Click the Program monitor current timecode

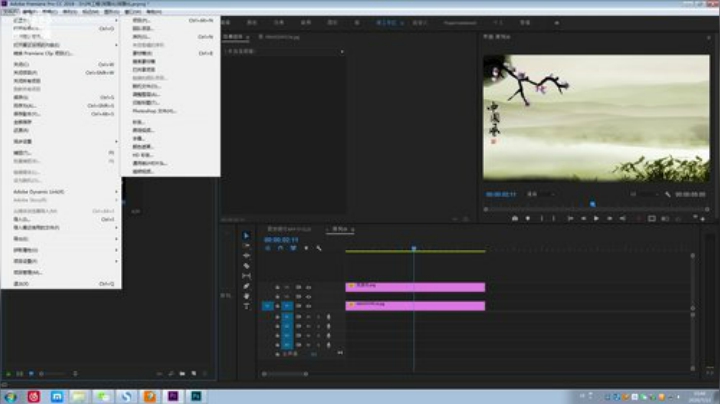click(x=501, y=194)
